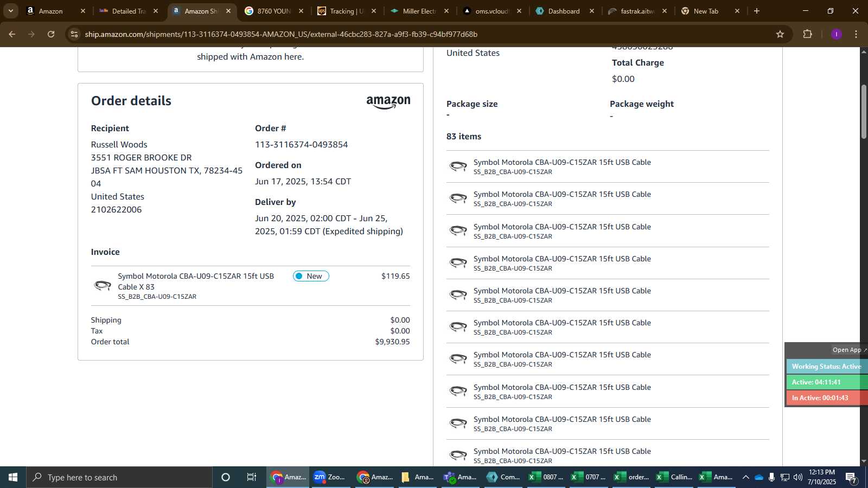Click the browser forward arrow
Screen dimensions: 868x488
click(31, 34)
